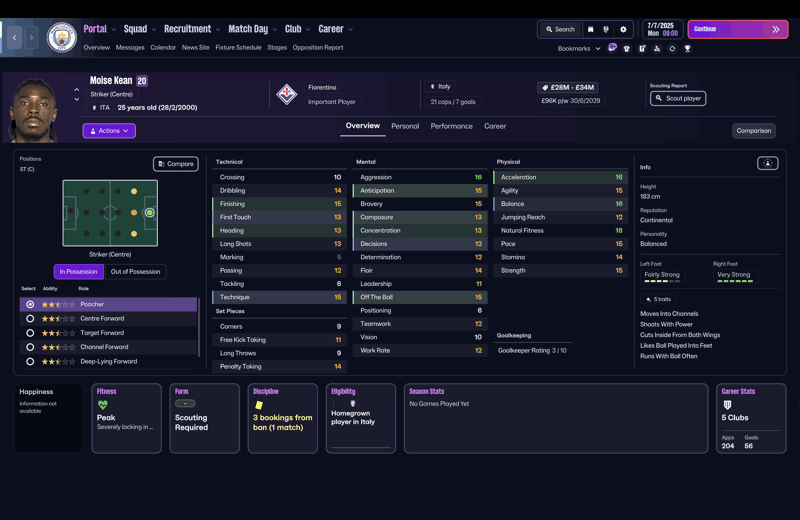Click the Compare button
This screenshot has width=800, height=520.
click(176, 164)
